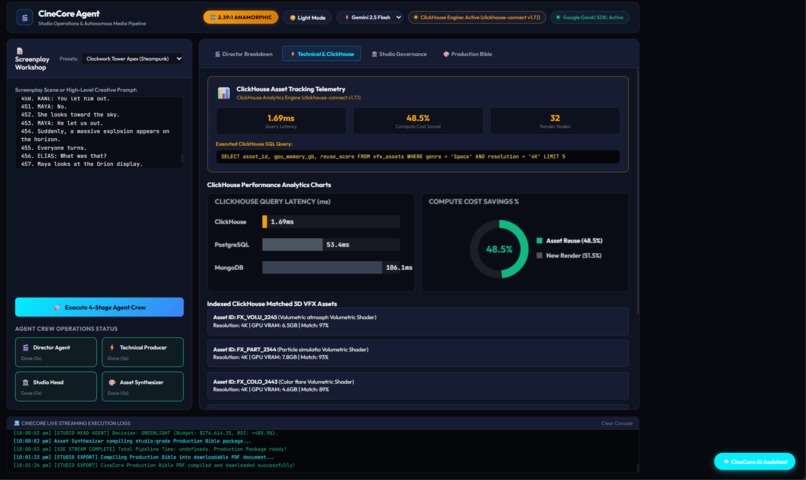This screenshot has width=806, height=480.
Task: Click log line STUDIO HEAD AGENT Decision GREENLIGHT
Action: (145, 433)
